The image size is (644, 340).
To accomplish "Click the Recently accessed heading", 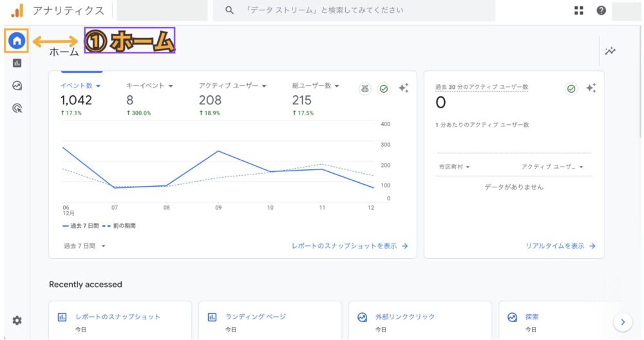I will (86, 285).
